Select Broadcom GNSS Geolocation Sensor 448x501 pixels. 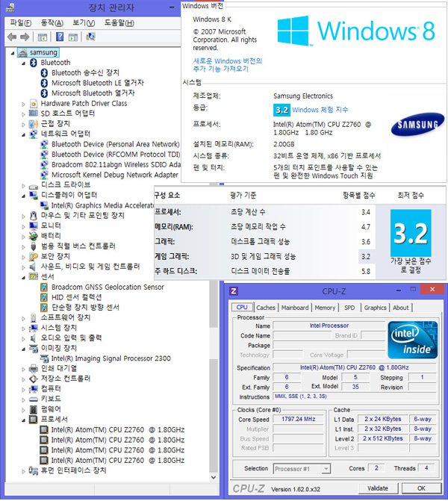pyautogui.click(x=108, y=287)
